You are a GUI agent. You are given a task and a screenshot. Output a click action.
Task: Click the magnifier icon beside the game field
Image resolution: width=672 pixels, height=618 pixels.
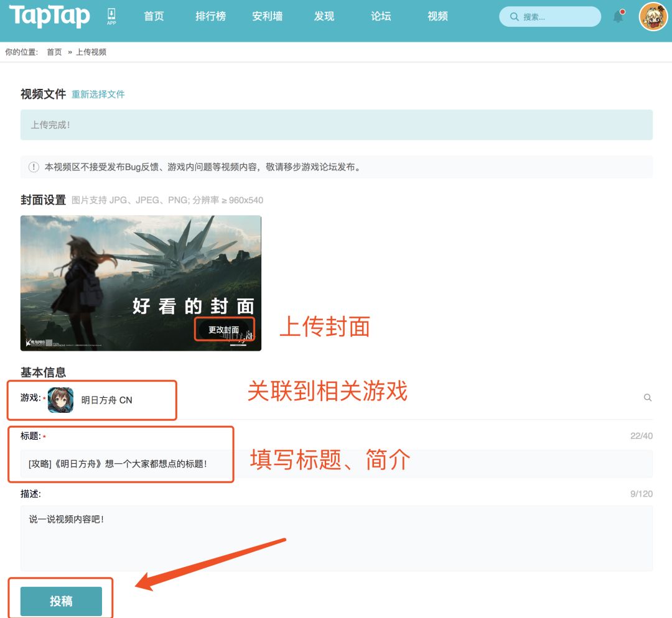point(648,397)
